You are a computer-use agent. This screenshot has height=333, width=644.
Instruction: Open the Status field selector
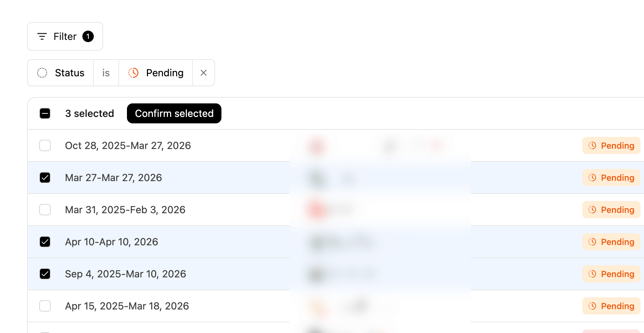tap(61, 73)
